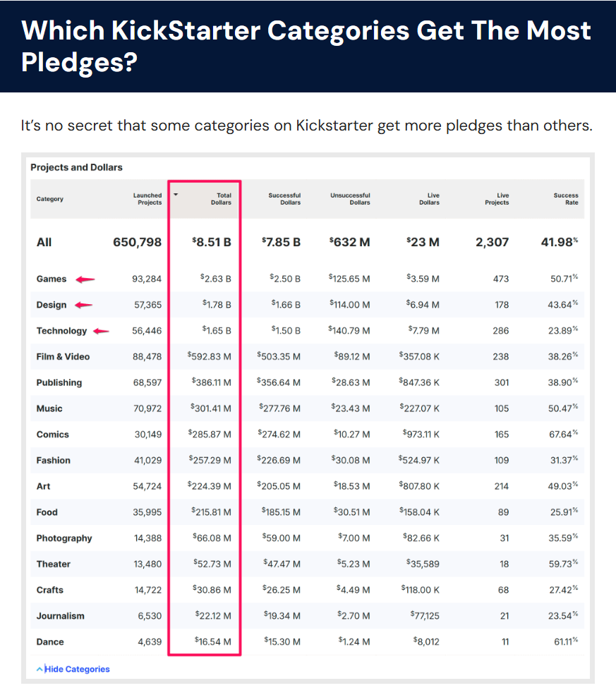The width and height of the screenshot is (616, 688).
Task: Click the Category column header
Action: (50, 199)
